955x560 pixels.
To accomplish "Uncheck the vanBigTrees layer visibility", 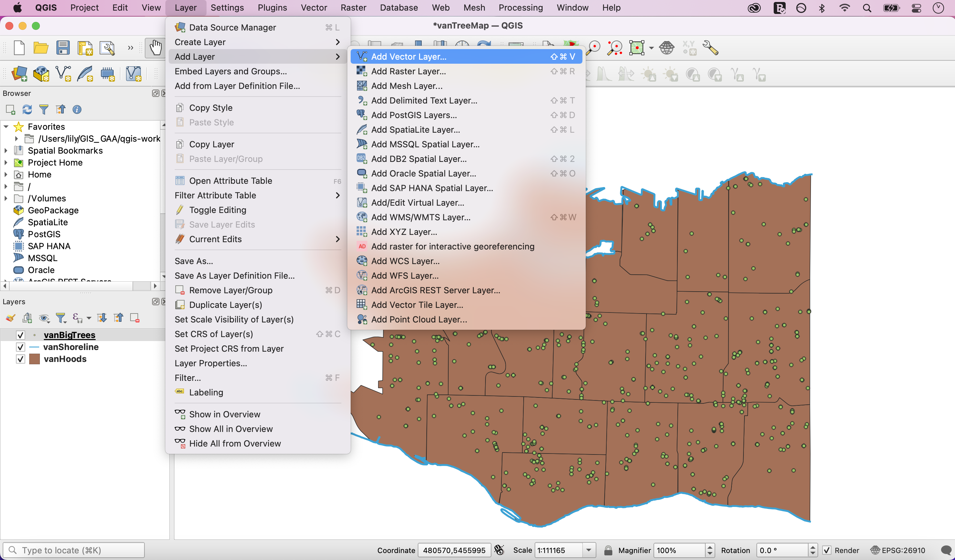I will tap(21, 335).
